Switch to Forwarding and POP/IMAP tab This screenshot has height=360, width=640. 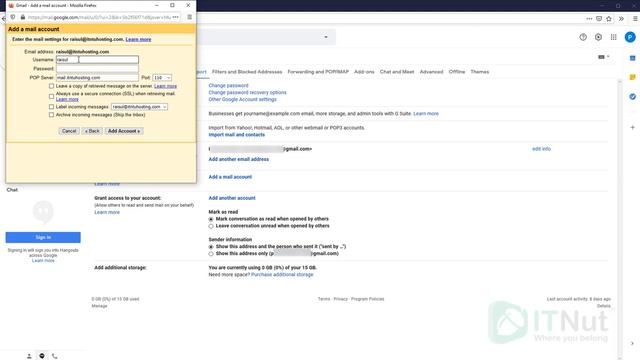[x=318, y=72]
